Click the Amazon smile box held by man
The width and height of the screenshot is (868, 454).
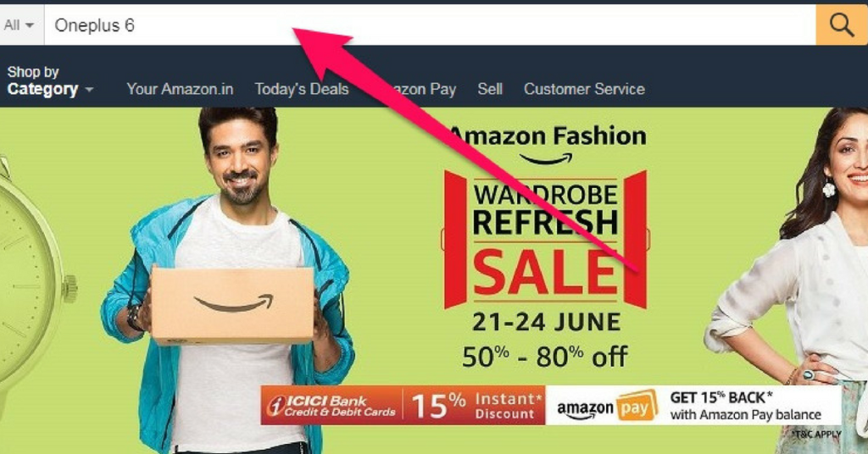232,304
